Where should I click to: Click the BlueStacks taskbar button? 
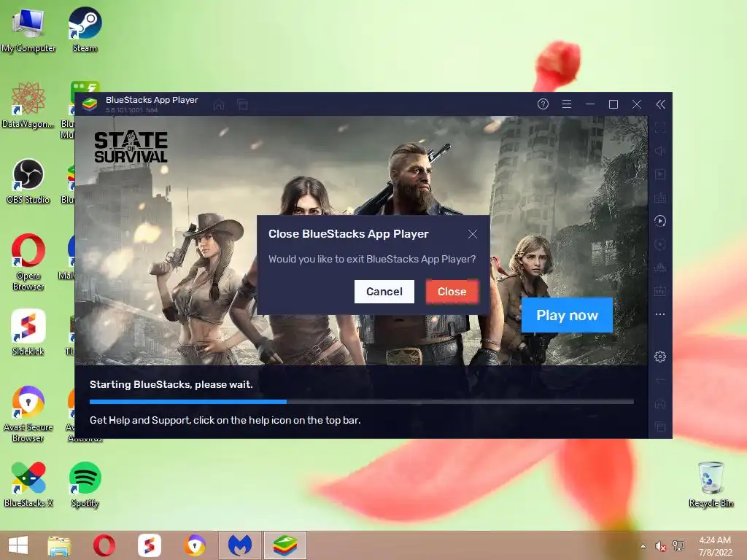(x=285, y=545)
